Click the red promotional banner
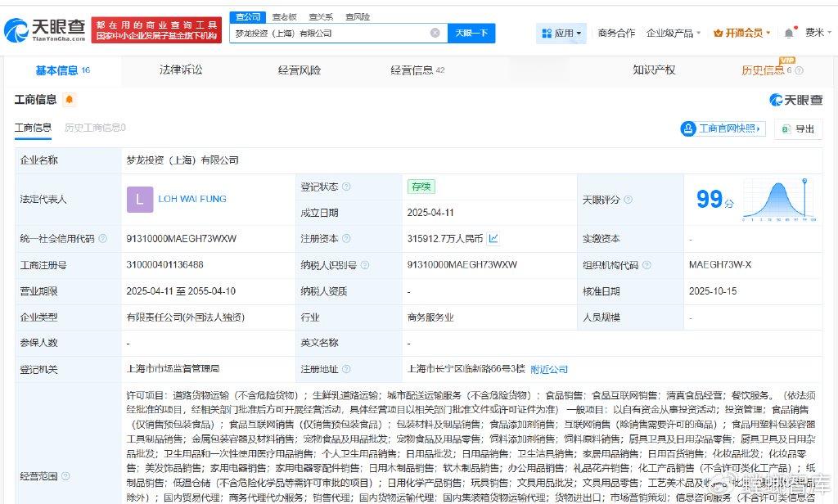Screen dimensions: 838x504 [x=156, y=30]
